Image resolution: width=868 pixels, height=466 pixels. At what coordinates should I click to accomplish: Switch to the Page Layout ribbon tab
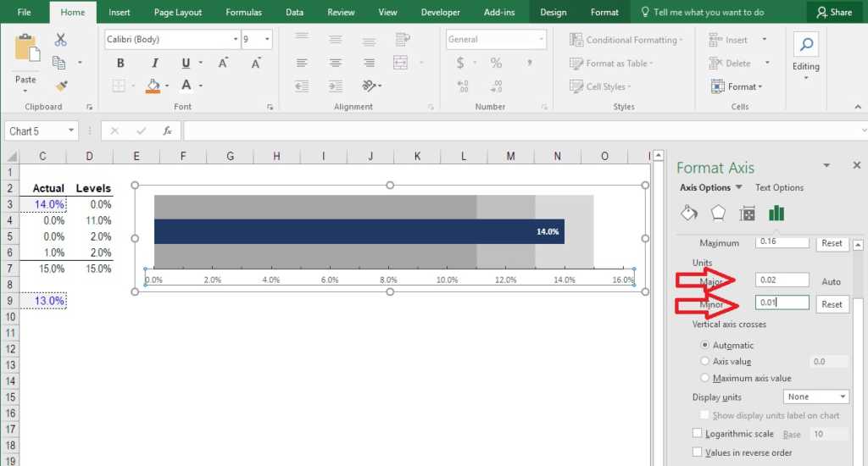click(x=177, y=13)
